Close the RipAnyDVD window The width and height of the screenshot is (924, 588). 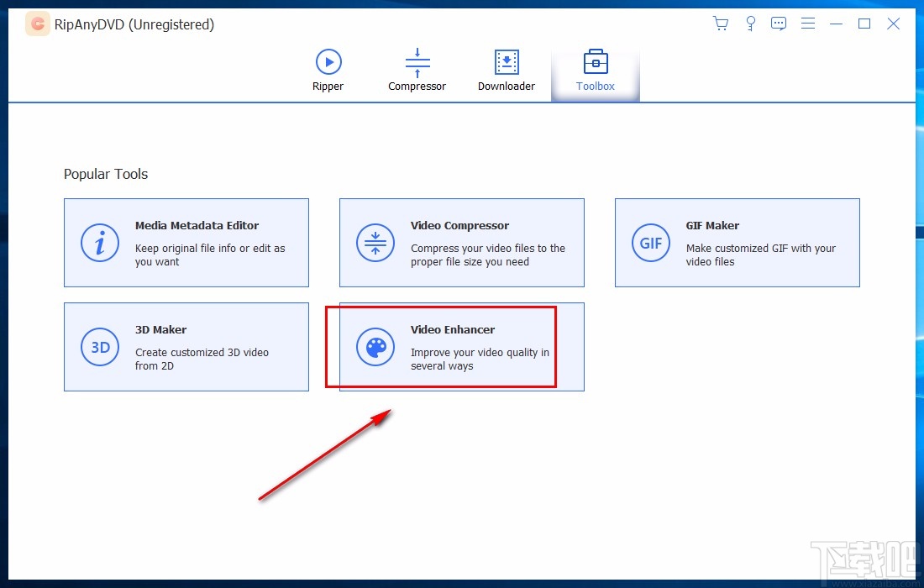pos(894,24)
